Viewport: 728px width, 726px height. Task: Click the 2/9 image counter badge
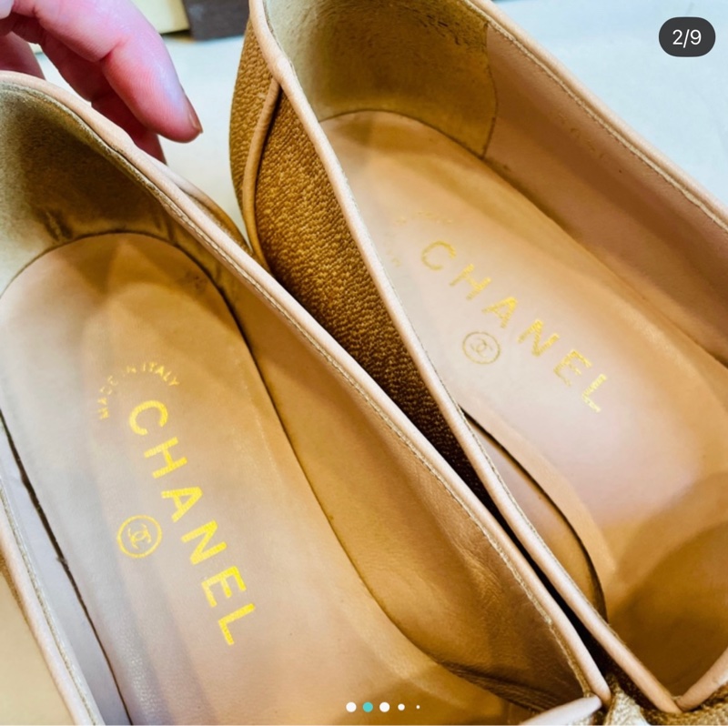[687, 37]
